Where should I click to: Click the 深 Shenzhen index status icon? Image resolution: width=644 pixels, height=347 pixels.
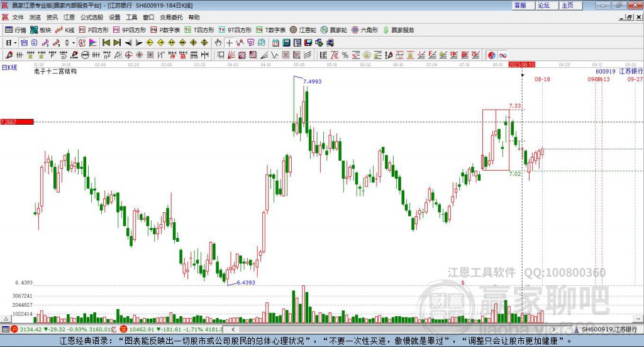click(x=123, y=329)
